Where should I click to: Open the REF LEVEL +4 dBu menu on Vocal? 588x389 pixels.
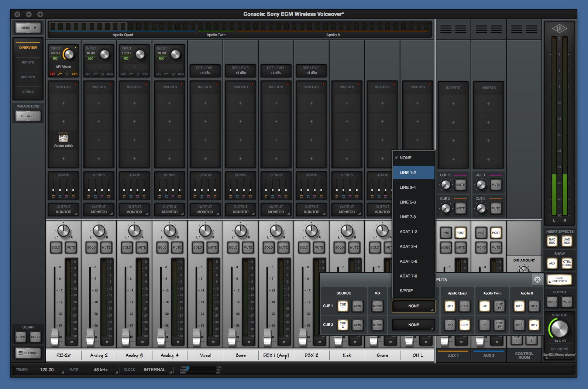[x=205, y=70]
